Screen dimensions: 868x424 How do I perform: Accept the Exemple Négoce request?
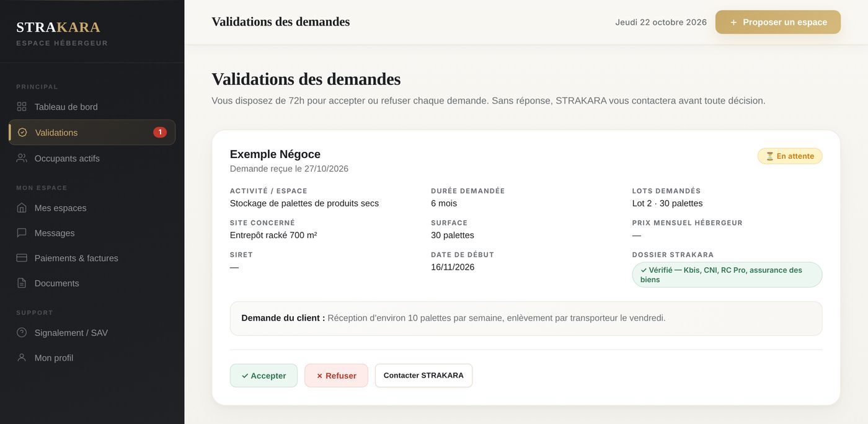click(263, 376)
